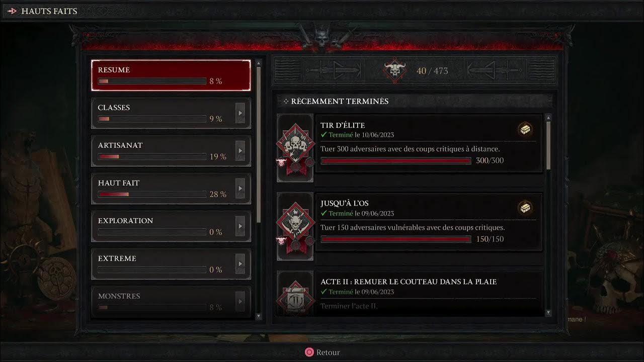The height and width of the screenshot is (362, 644).
Task: Click the category list scrollbar down arrow
Action: coord(259,316)
